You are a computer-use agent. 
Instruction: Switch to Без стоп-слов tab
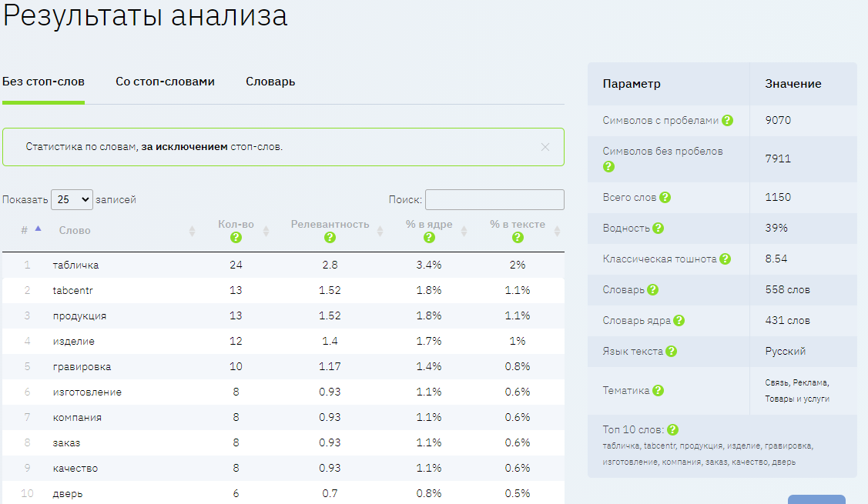coord(43,82)
